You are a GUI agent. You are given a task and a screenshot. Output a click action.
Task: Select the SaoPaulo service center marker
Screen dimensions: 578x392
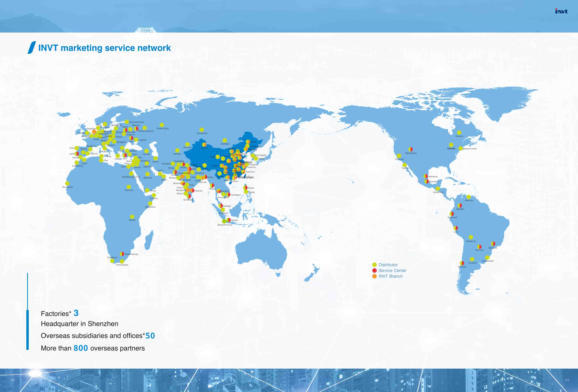pos(493,244)
